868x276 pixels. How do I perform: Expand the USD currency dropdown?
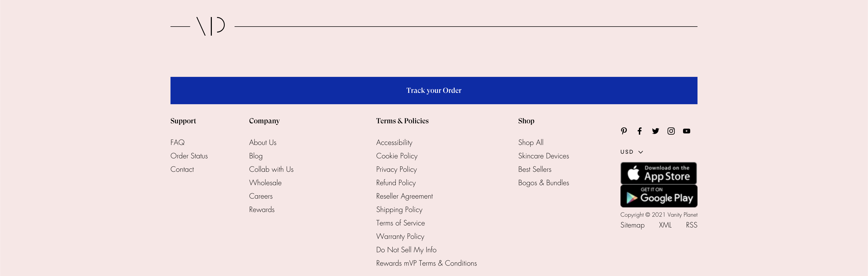(x=631, y=152)
